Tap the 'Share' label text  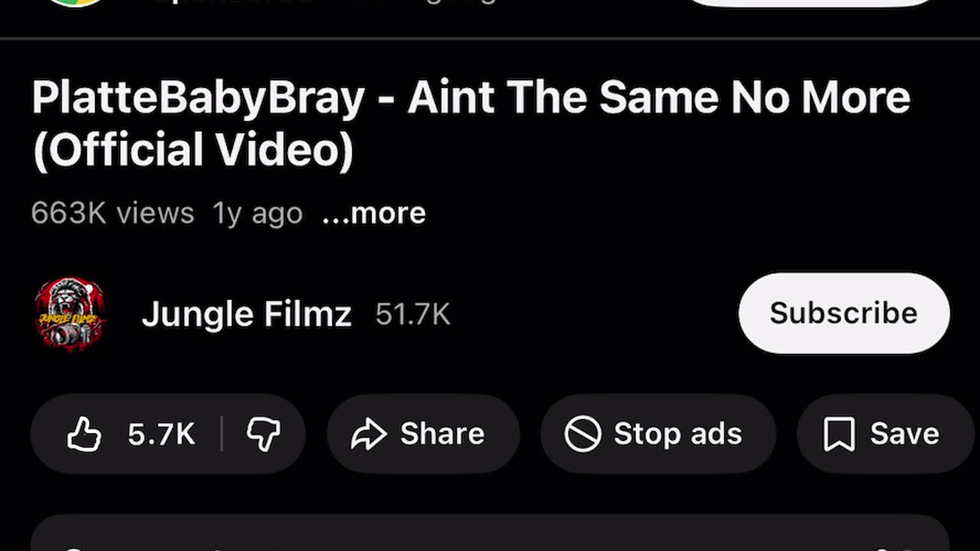443,434
